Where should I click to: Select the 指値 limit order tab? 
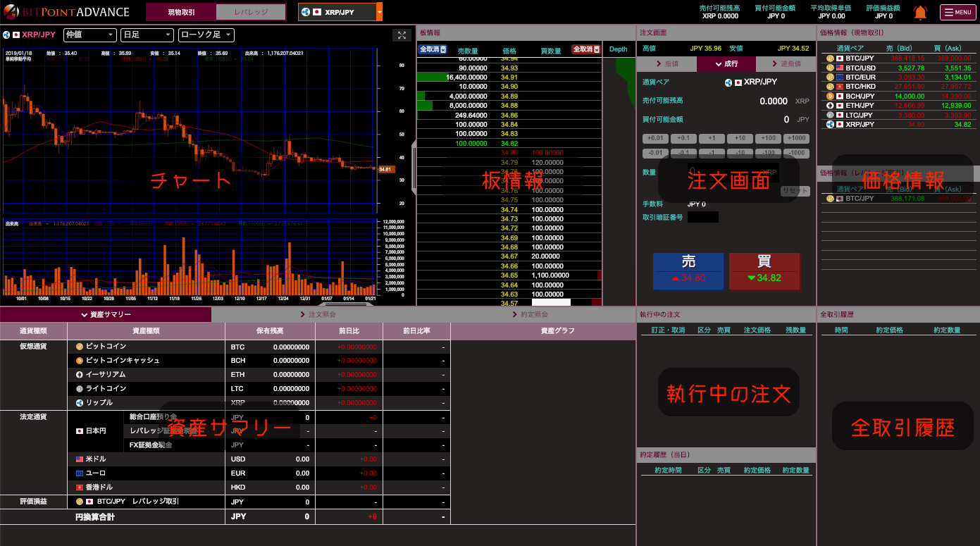coord(666,63)
